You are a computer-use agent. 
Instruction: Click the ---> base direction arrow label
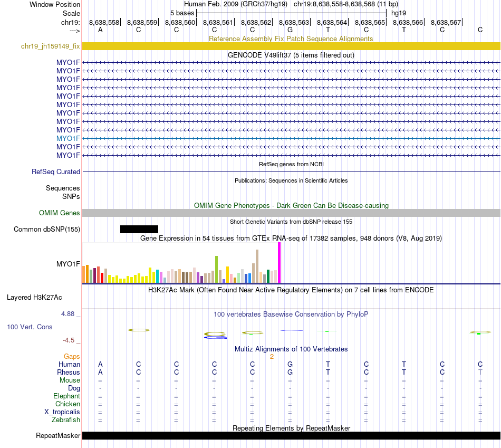74,31
